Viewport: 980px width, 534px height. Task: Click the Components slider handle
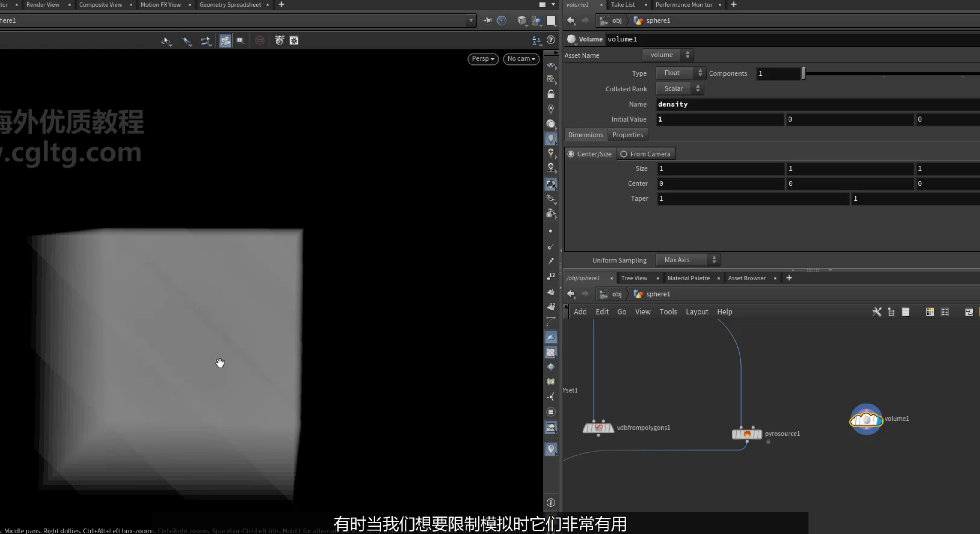pos(804,73)
